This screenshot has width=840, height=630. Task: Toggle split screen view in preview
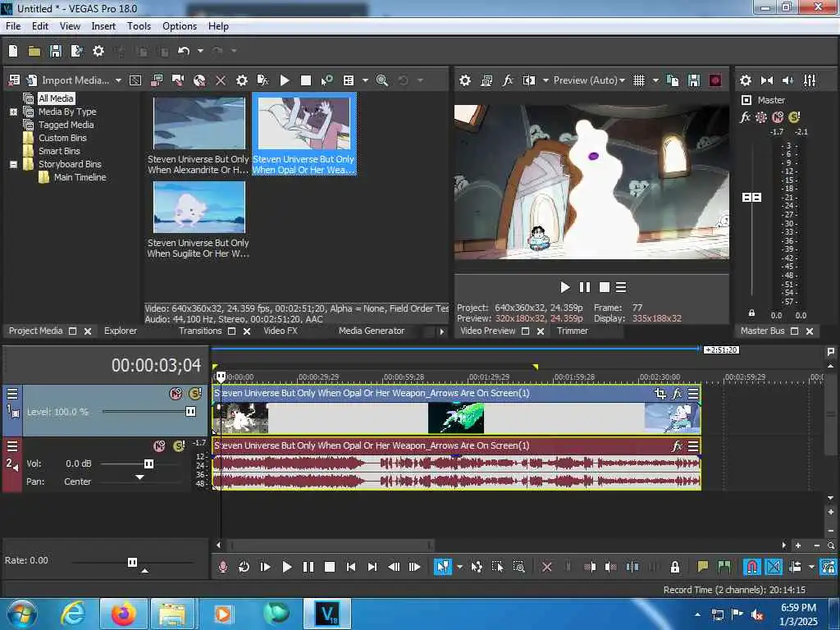pyautogui.click(x=529, y=80)
